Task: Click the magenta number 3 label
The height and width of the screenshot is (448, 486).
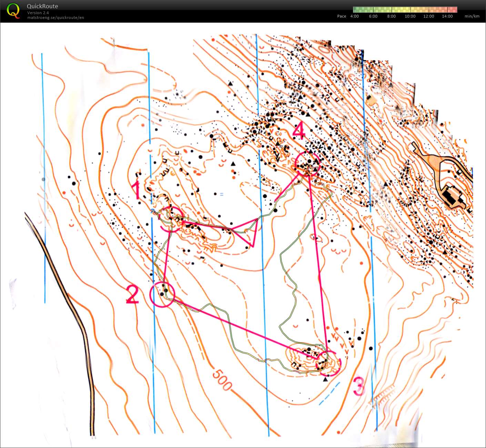Action: point(359,386)
